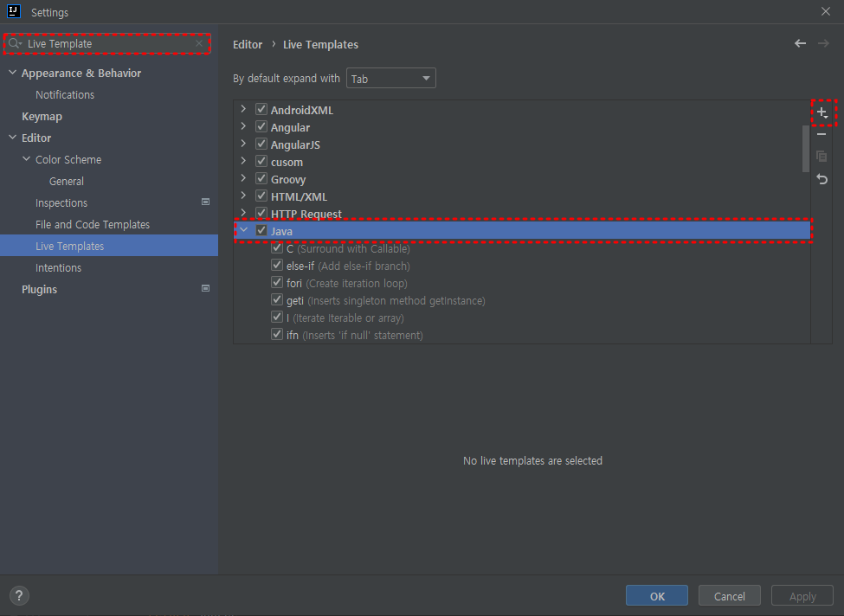Disable the Groovy group checkbox

(261, 178)
